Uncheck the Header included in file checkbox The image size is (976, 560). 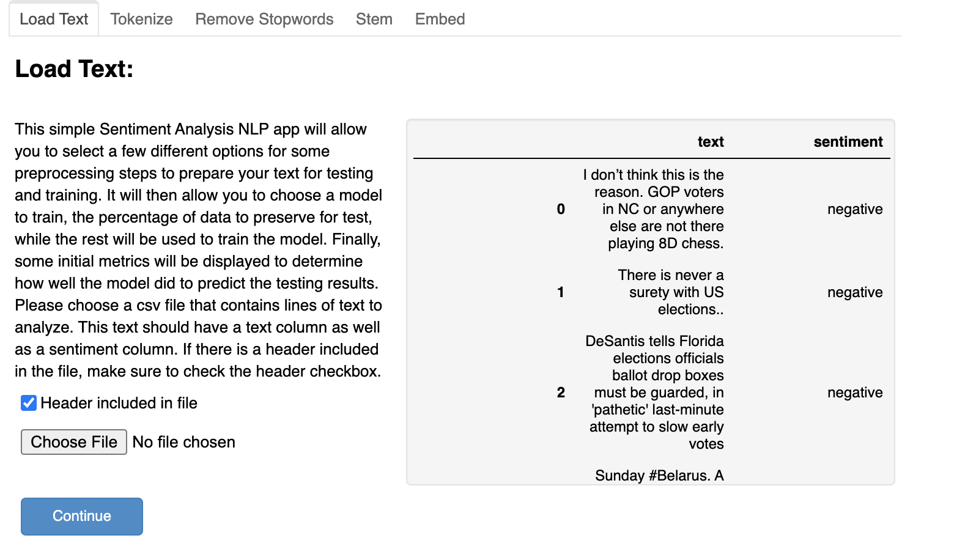coord(29,403)
